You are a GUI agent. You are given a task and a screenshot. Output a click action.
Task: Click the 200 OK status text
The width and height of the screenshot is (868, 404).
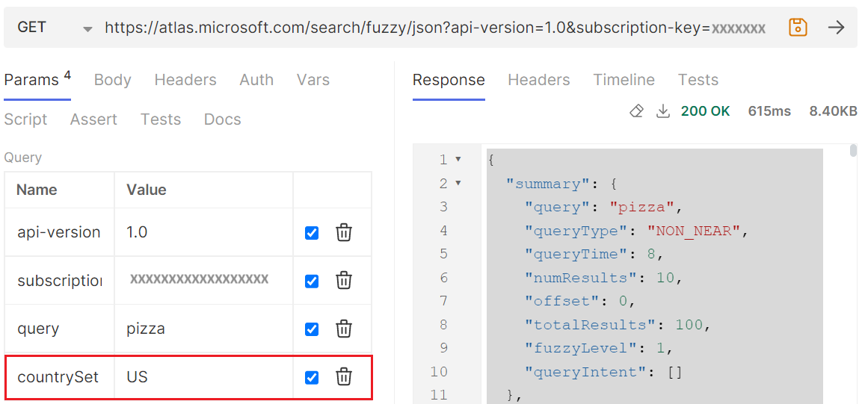click(x=705, y=111)
